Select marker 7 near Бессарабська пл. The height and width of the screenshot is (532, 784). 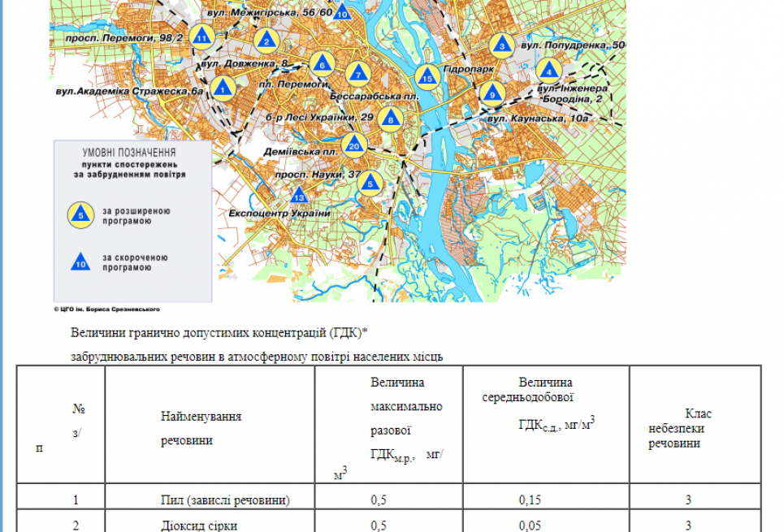click(x=357, y=75)
